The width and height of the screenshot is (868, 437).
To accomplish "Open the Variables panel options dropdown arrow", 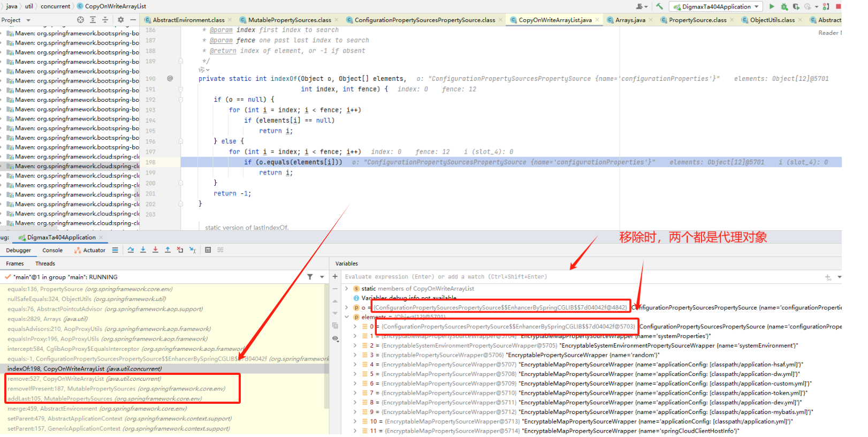I will [x=839, y=277].
